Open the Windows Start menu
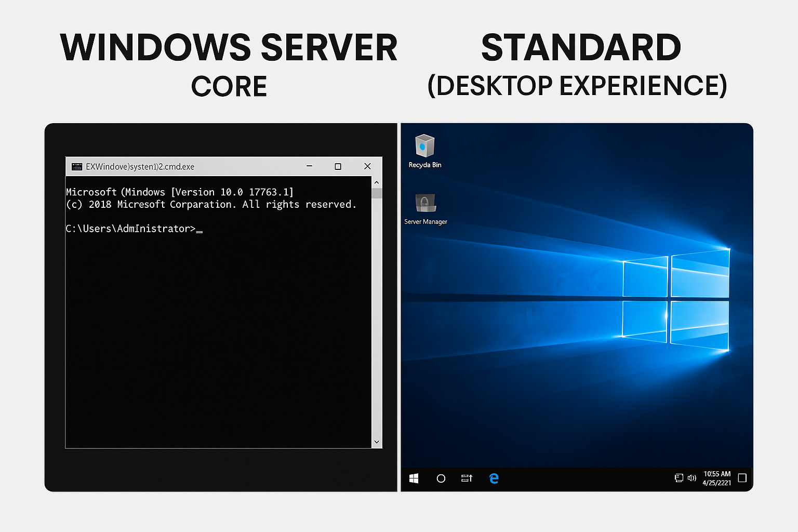 coord(414,478)
